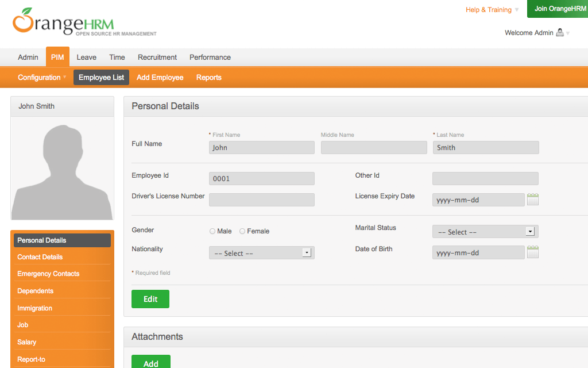Click John Smith's profile photo placeholder

pos(62,168)
